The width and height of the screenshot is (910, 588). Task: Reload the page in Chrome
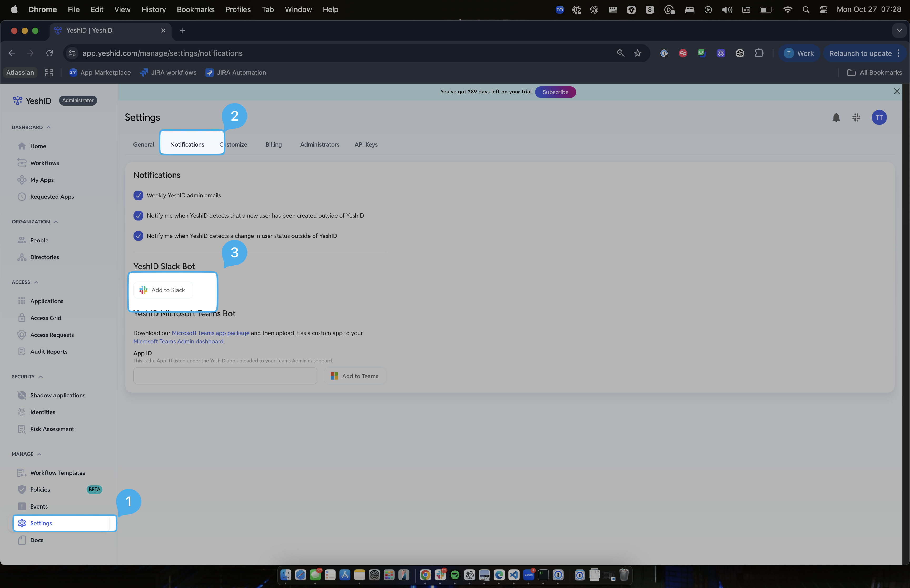pos(49,53)
